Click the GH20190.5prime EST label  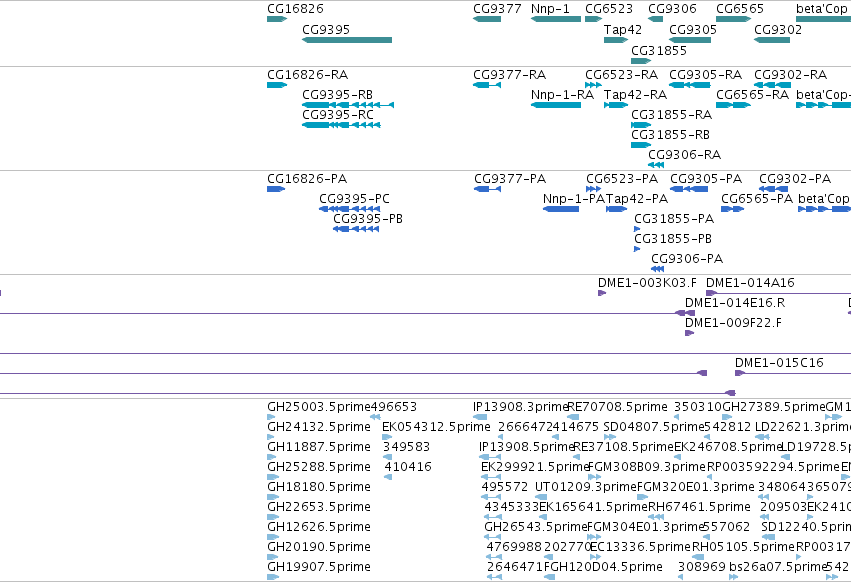pos(319,547)
